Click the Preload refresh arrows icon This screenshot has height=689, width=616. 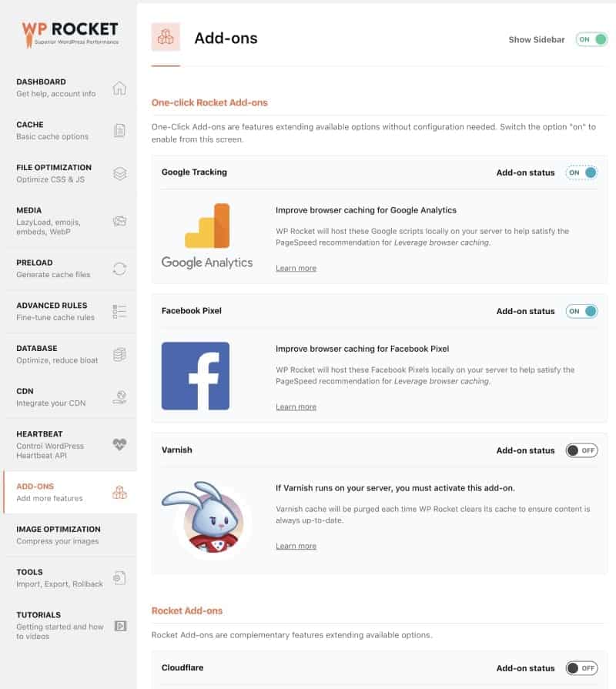click(x=119, y=269)
